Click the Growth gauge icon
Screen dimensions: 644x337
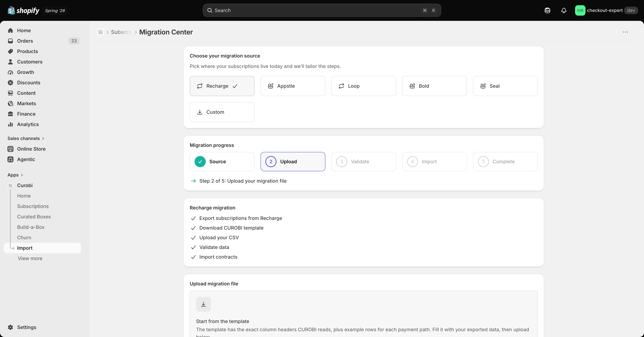click(x=10, y=72)
